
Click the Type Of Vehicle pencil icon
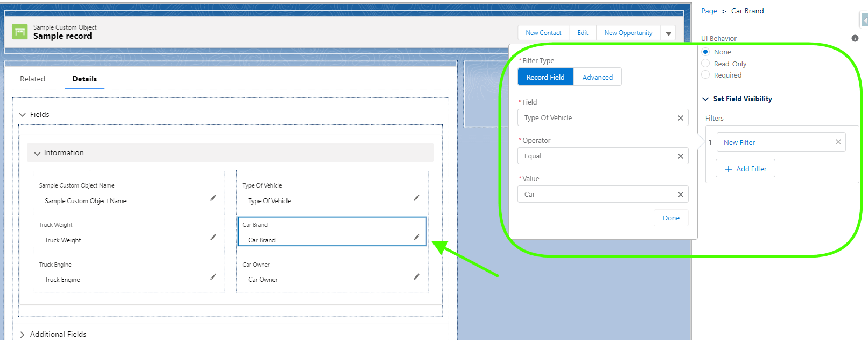(x=416, y=198)
